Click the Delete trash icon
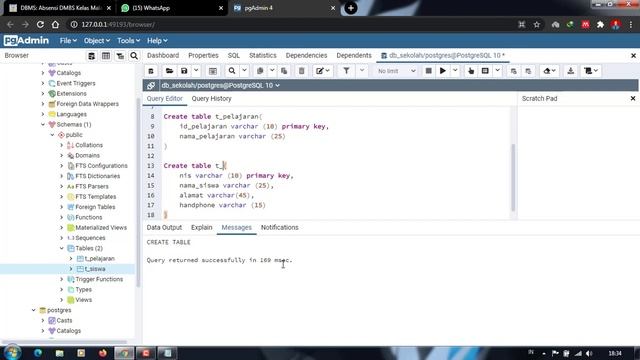This screenshot has height=360, width=640. (x=302, y=71)
